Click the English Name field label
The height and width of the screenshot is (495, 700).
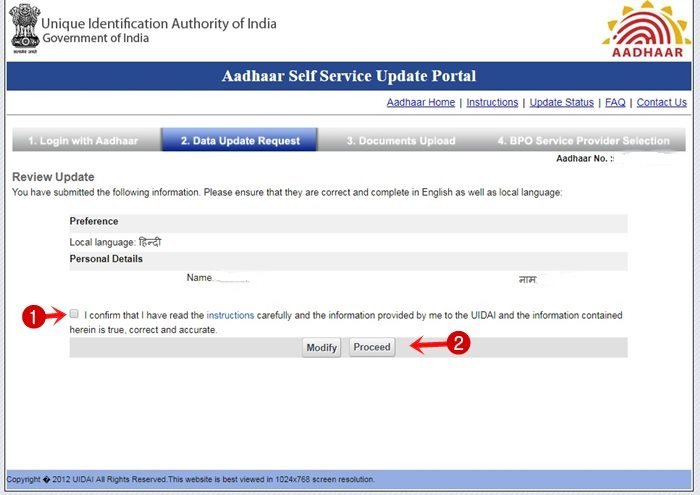[199, 278]
